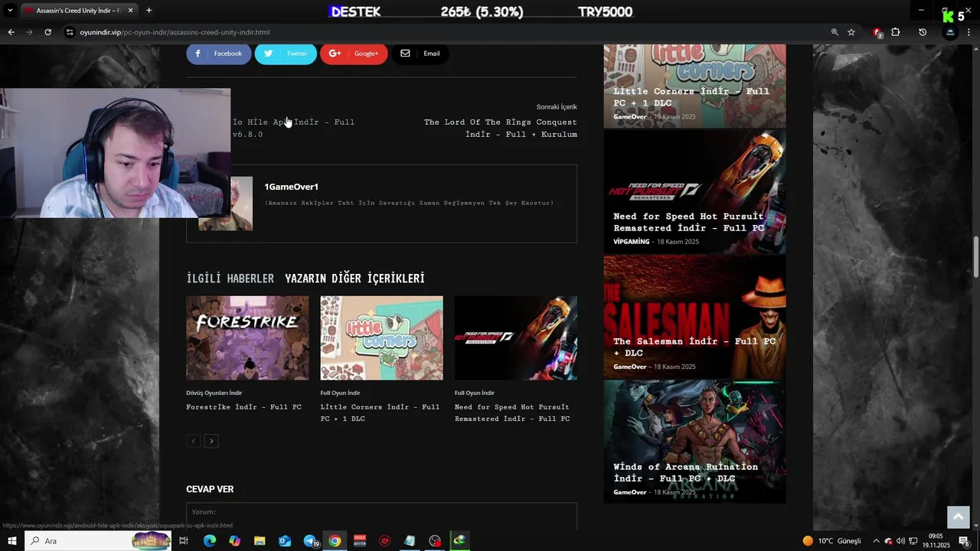
Task: Open the Extensions puzzle icon
Action: coord(895,32)
